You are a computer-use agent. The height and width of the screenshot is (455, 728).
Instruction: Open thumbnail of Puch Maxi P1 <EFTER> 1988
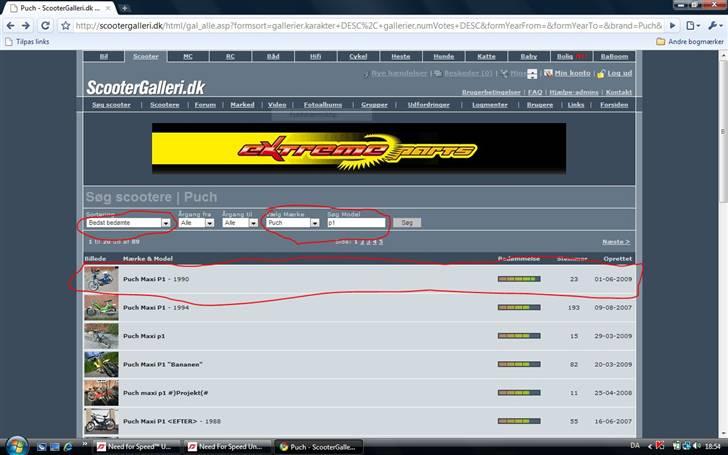(x=101, y=421)
